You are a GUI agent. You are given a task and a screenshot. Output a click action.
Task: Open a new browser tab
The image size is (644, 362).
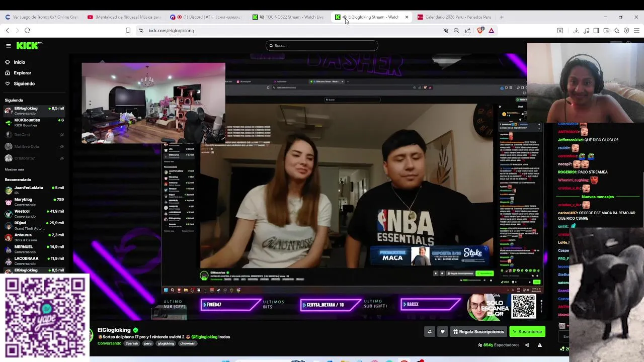[502, 17]
